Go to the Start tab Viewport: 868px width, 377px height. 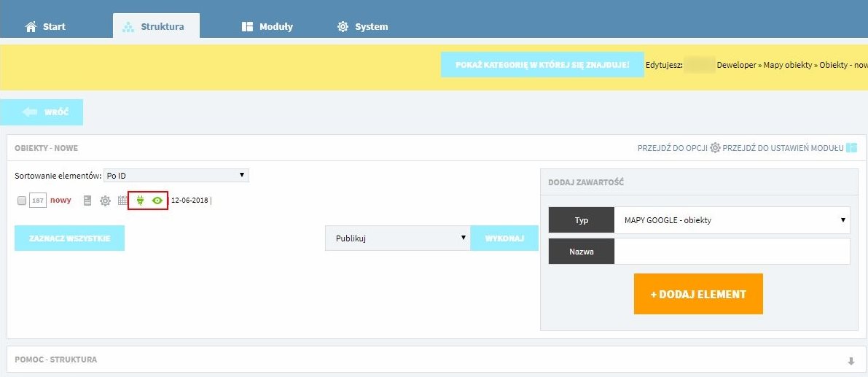(45, 26)
